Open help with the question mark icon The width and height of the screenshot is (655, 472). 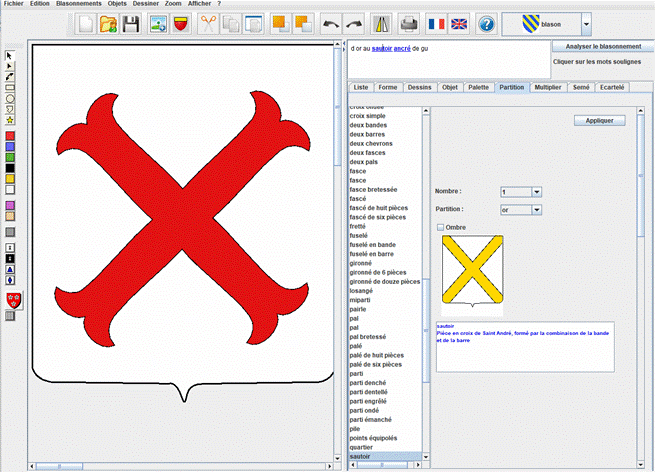tap(487, 23)
